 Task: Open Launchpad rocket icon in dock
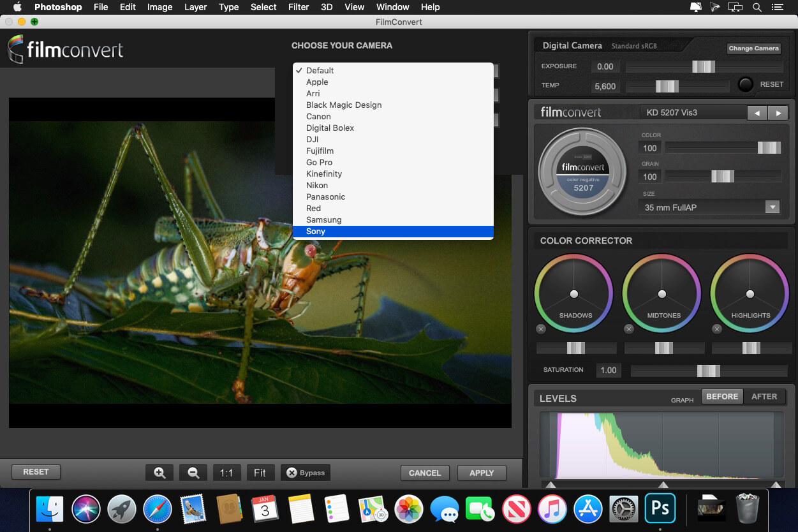pyautogui.click(x=121, y=509)
